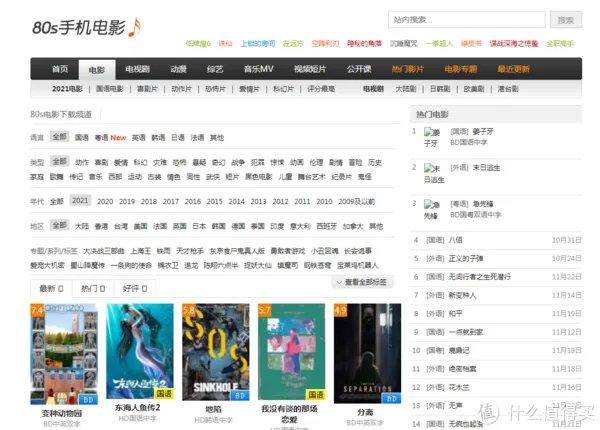Open the 电视剧 nav item

coord(137,69)
